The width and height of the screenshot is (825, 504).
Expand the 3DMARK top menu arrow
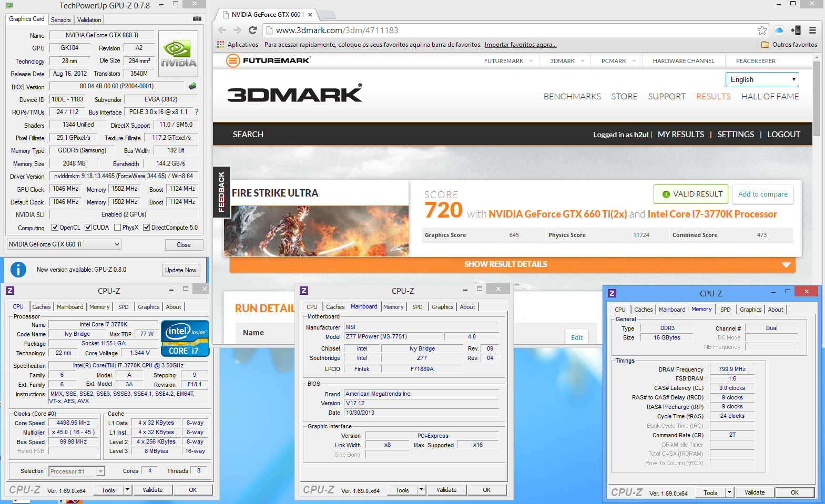click(583, 61)
